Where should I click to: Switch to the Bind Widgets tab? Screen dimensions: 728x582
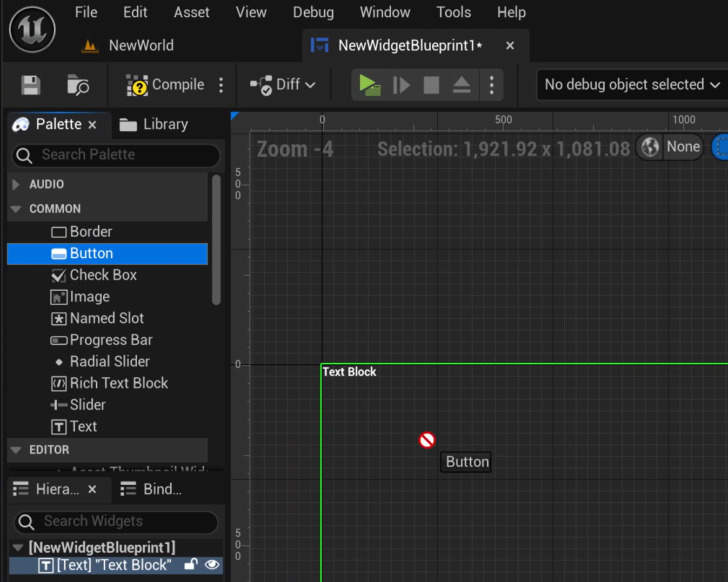(151, 489)
